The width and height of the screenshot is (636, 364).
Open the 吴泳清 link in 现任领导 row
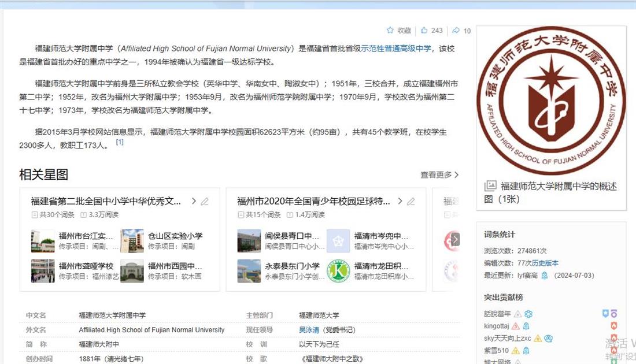309,330
